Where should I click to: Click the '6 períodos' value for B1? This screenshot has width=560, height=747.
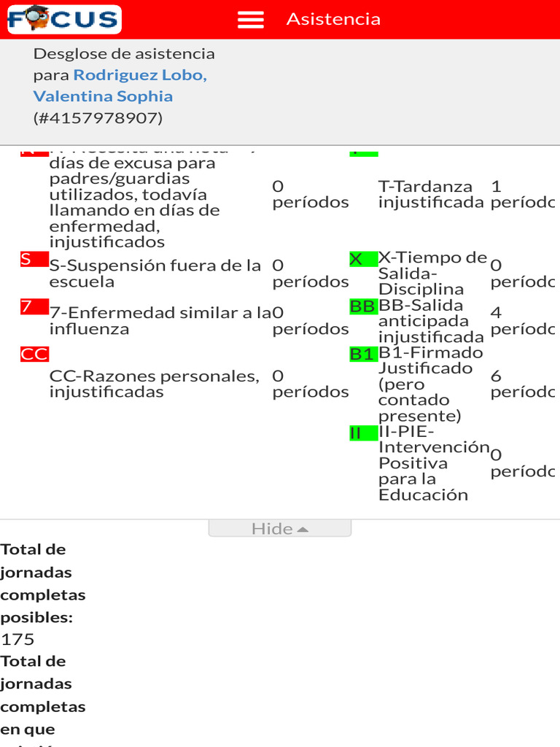click(x=522, y=384)
